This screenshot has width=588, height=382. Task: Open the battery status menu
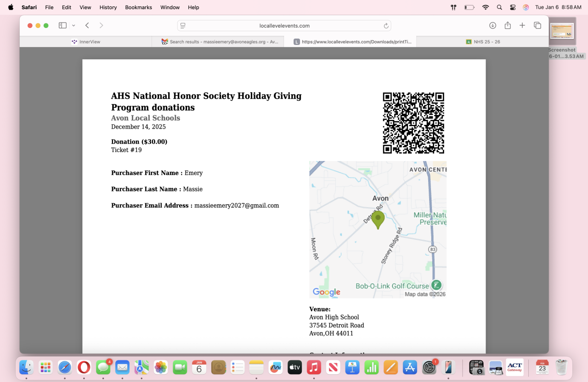pos(469,7)
